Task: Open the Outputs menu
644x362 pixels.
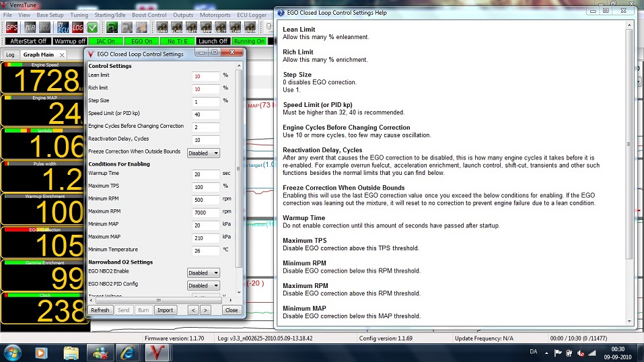Action: tap(183, 15)
